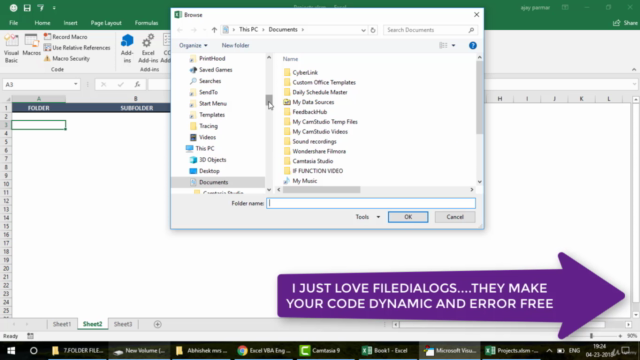640x360 pixels.
Task: Open the Tools dropdown in dialog
Action: (x=367, y=217)
